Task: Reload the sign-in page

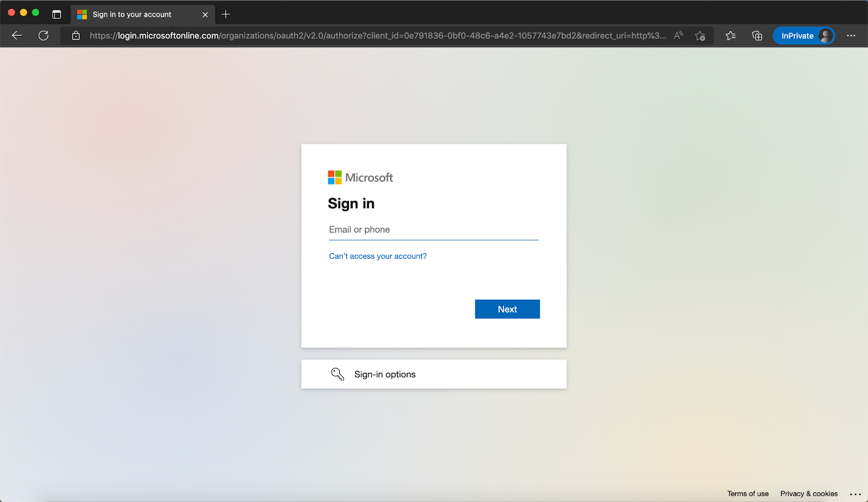Action: point(43,36)
